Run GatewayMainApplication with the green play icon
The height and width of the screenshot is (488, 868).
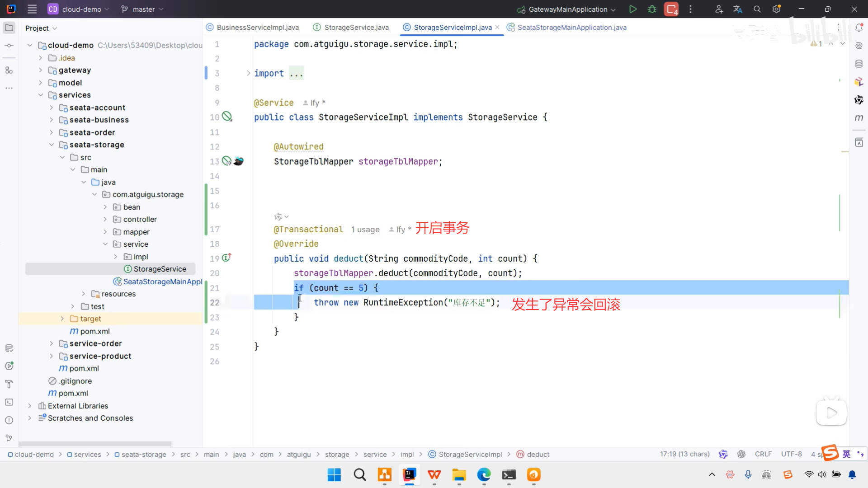(x=633, y=9)
